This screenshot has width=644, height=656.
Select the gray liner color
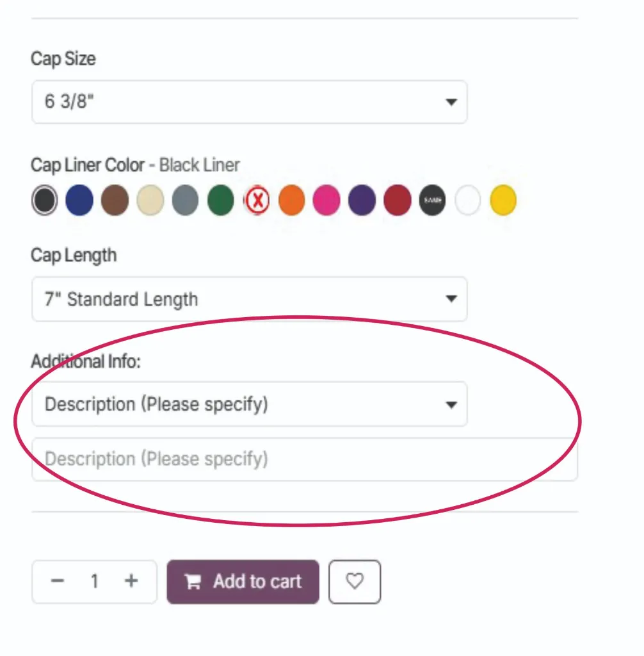185,200
